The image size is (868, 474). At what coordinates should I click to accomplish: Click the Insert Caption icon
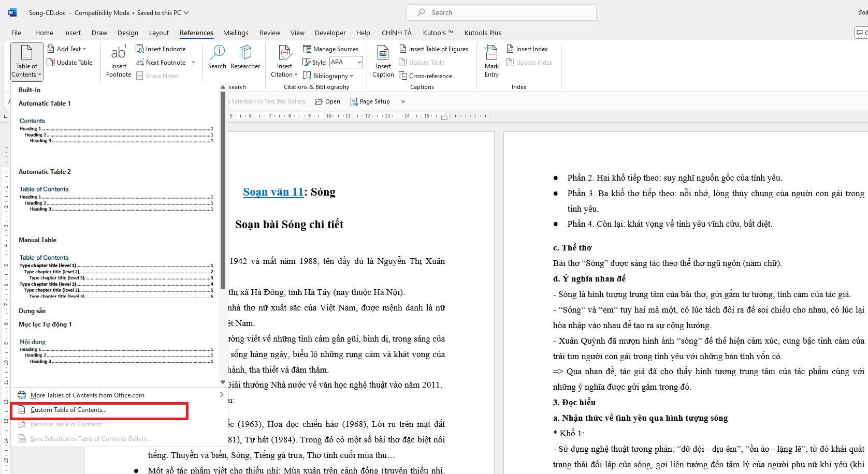coord(383,52)
